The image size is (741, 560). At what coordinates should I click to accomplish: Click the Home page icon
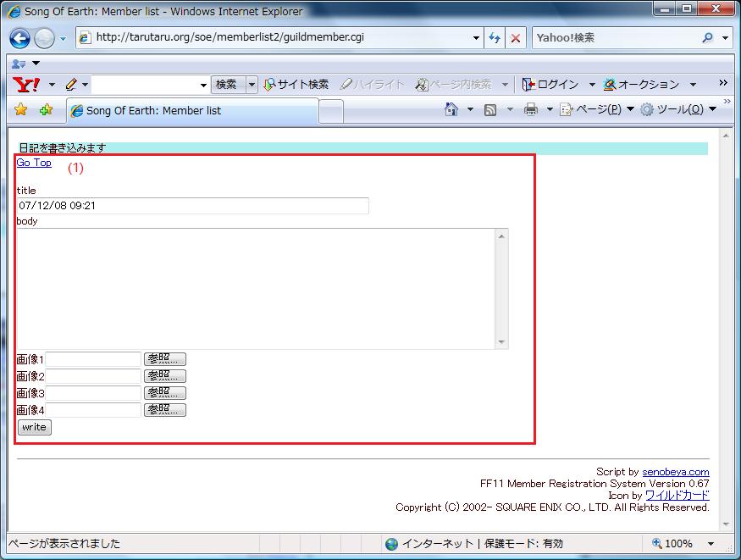(x=451, y=109)
